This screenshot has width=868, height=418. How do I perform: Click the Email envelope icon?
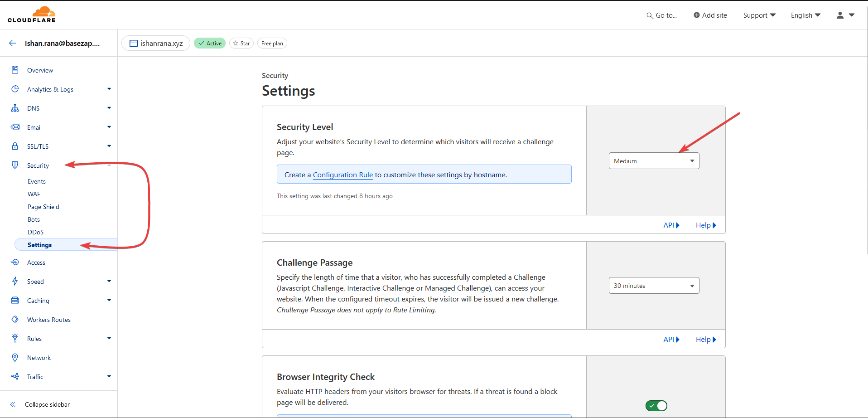15,127
